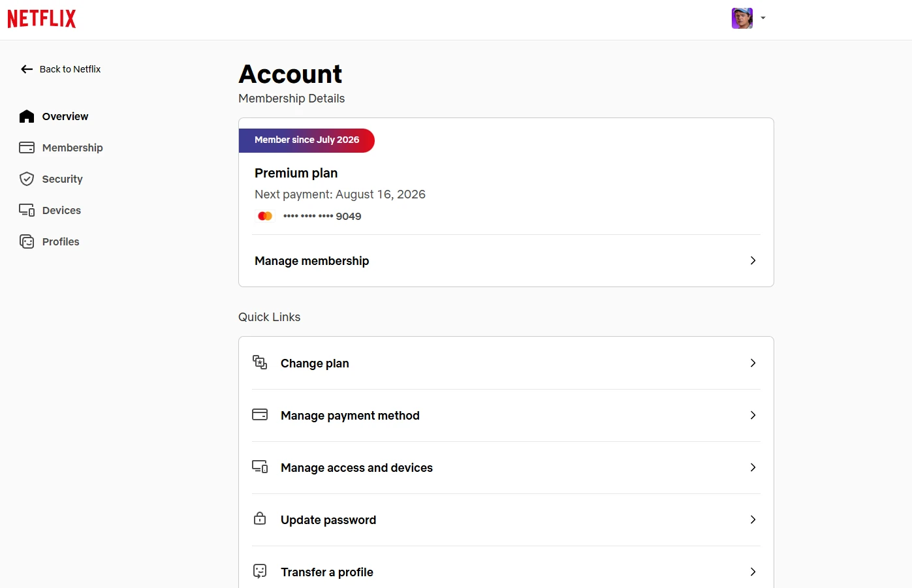Open the profile avatar dropdown arrow
Viewport: 912px width, 588px height.
(x=763, y=18)
